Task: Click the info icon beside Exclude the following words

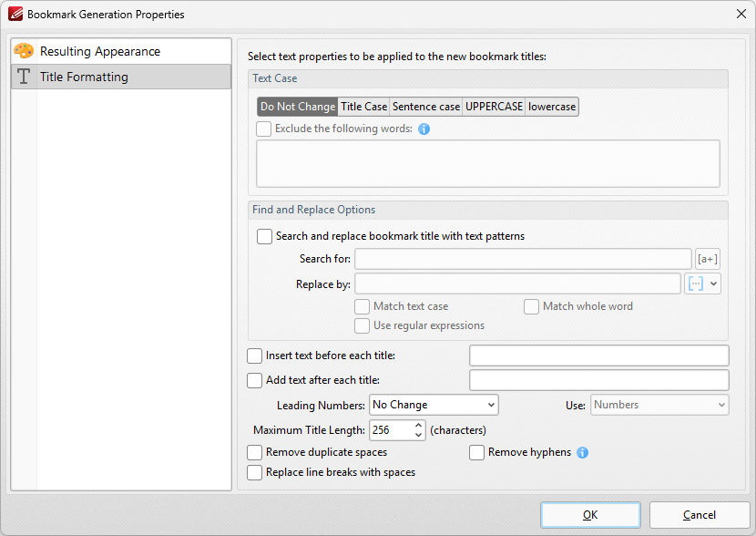Action: 423,129
